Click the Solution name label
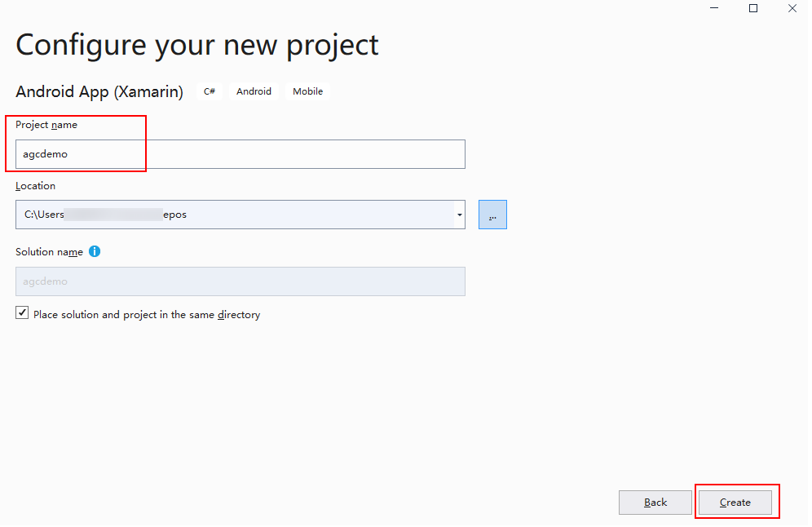812x527 pixels. [49, 252]
